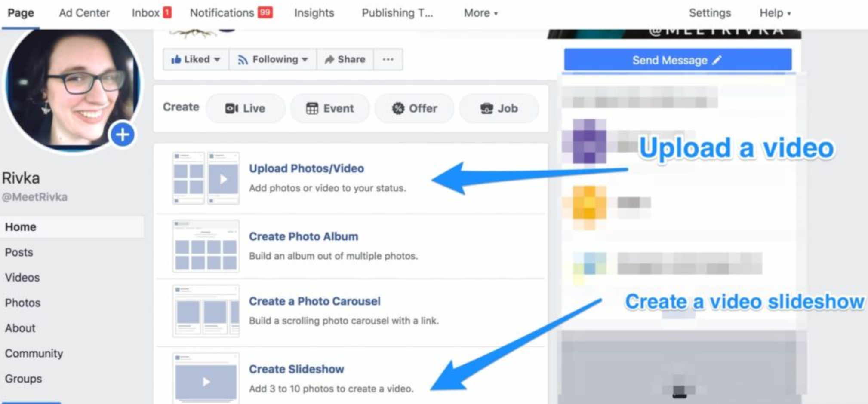The height and width of the screenshot is (404, 868).
Task: Open the Videos section in the sidebar
Action: [x=22, y=277]
